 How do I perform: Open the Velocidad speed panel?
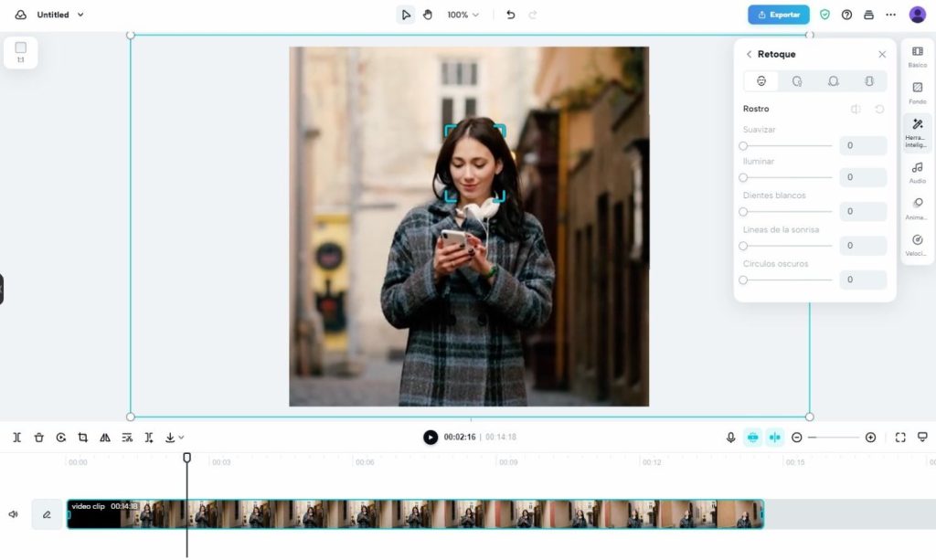917,245
